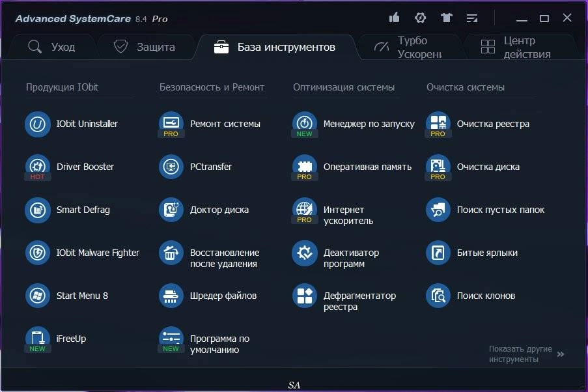Click the IObit Malware Fighter label
The height and width of the screenshot is (392, 588).
pyautogui.click(x=98, y=253)
